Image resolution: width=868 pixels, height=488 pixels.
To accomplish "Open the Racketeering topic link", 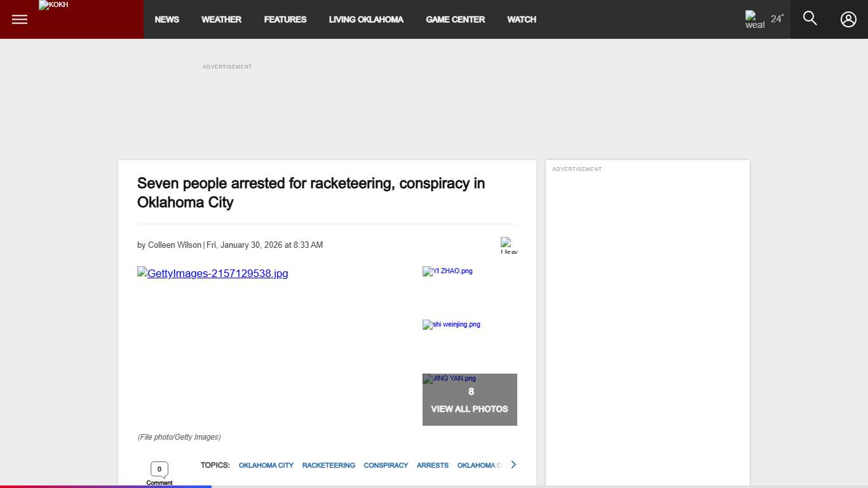I will 329,465.
